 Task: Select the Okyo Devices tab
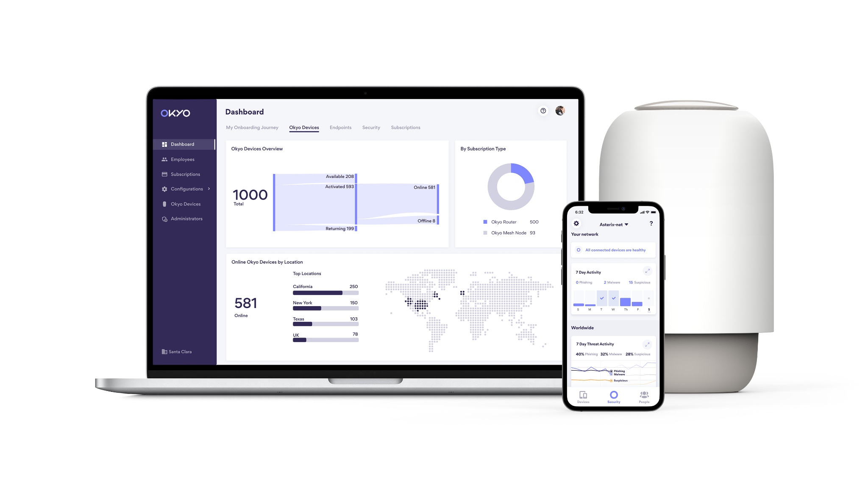303,128
